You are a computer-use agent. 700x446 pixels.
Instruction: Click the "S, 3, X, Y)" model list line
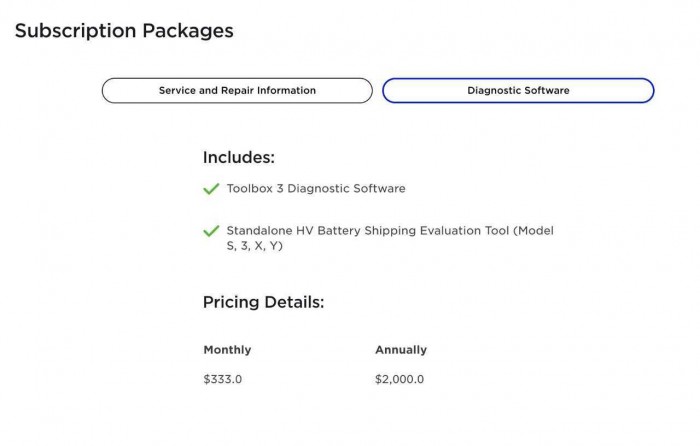pyautogui.click(x=254, y=246)
